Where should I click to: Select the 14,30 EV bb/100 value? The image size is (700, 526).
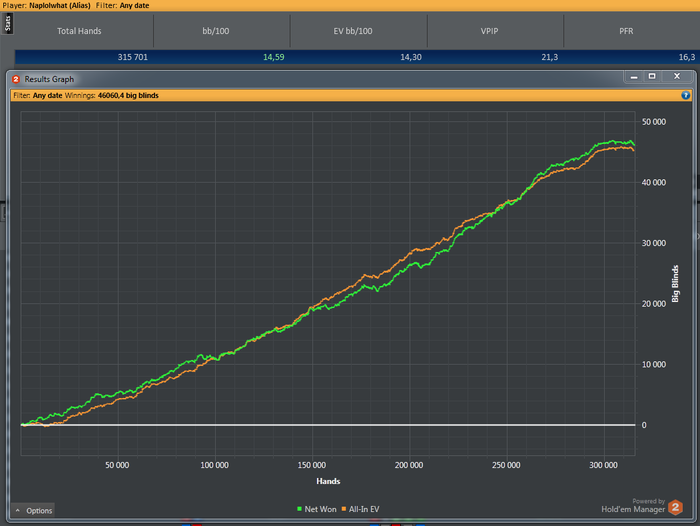click(411, 57)
